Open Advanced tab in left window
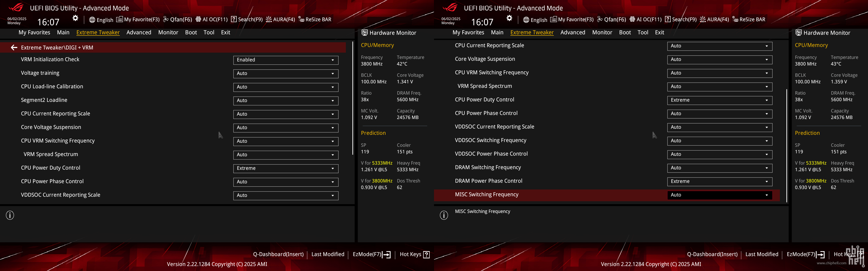868x271 pixels. [139, 33]
